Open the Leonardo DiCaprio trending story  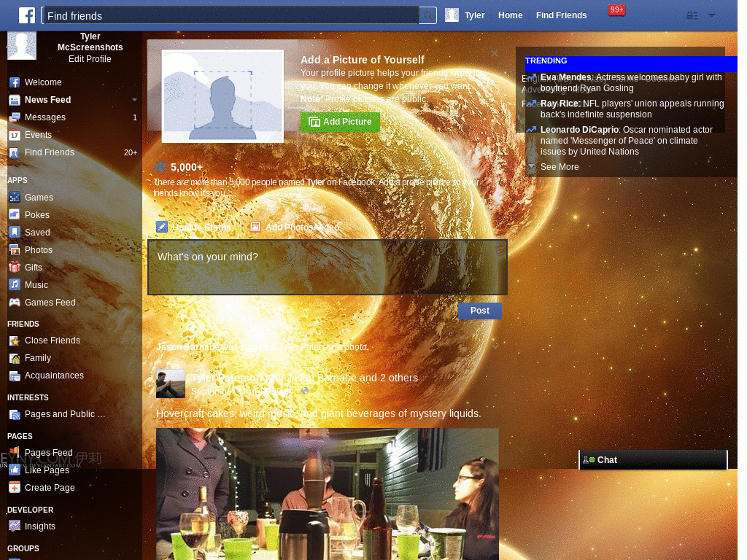[x=627, y=141]
